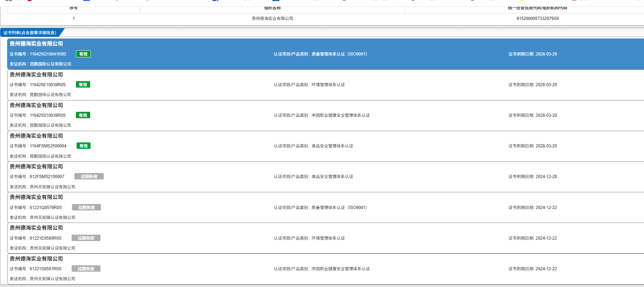This screenshot has width=644, height=287.
Task: Click expiry date 2024-12-22 in the 61221S0581R0S row
Action: pyautogui.click(x=546, y=269)
